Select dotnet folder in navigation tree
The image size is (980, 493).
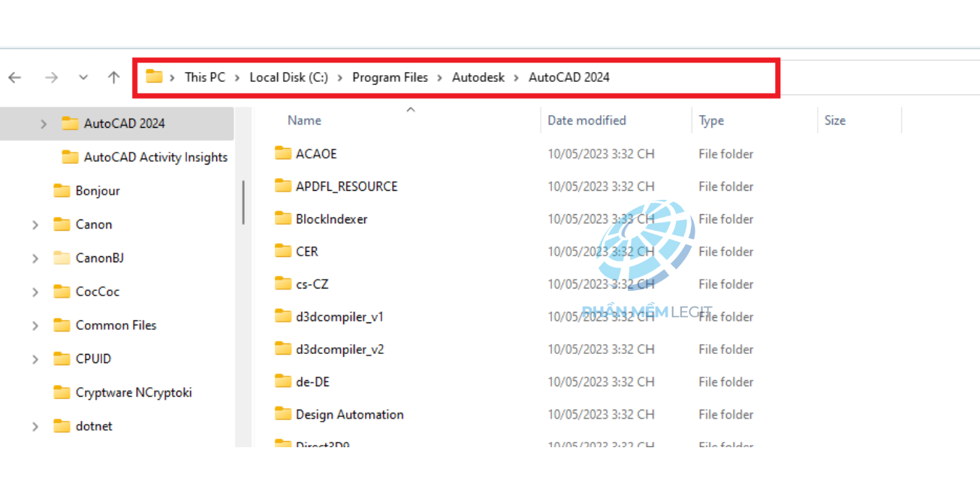point(94,426)
